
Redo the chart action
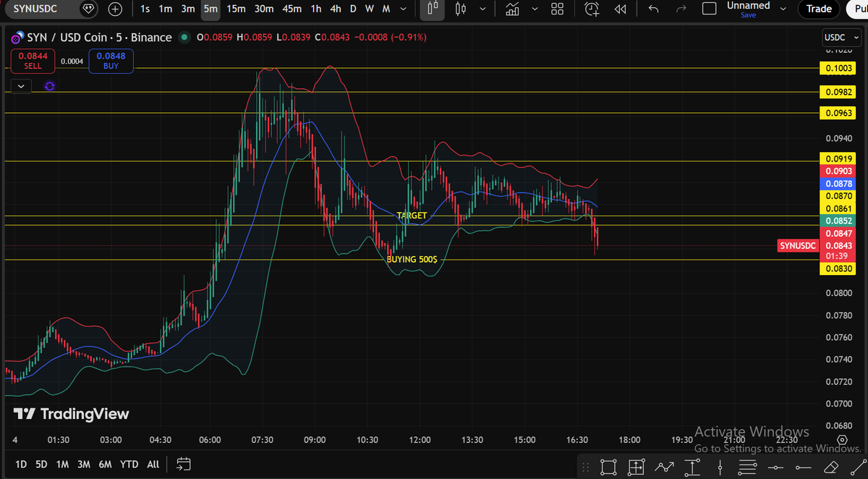(681, 9)
